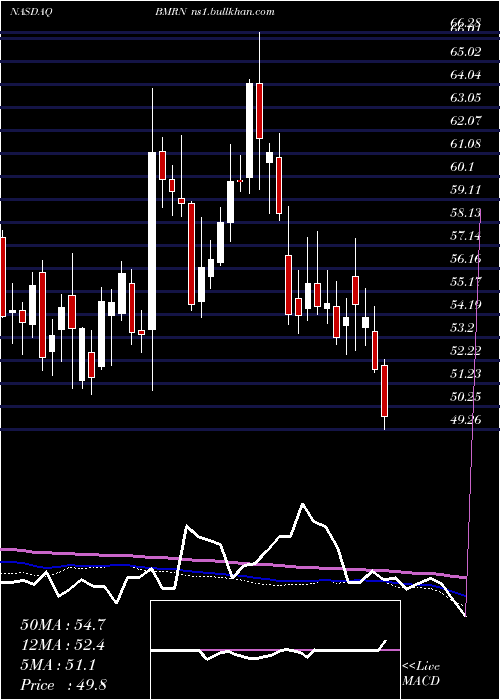Click the 58.13 price axis label
500x700 pixels.
tap(465, 212)
